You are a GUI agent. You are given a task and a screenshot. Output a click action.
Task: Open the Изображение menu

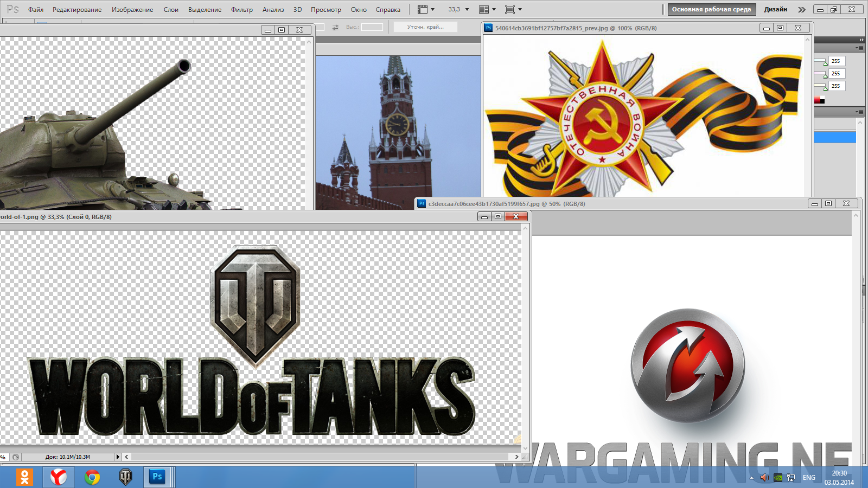click(132, 9)
